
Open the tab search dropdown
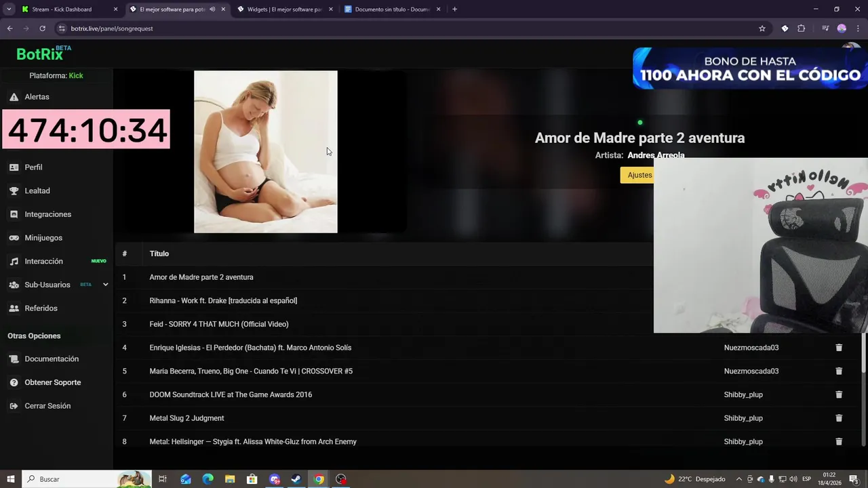pos(9,9)
